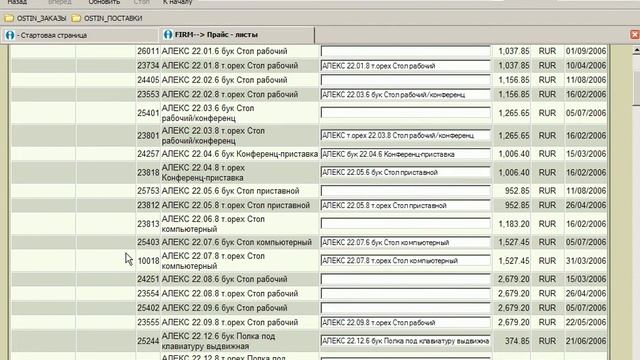Click АЛЕКС 22.06.8 т.орех Стол компьютерный name

(213, 224)
